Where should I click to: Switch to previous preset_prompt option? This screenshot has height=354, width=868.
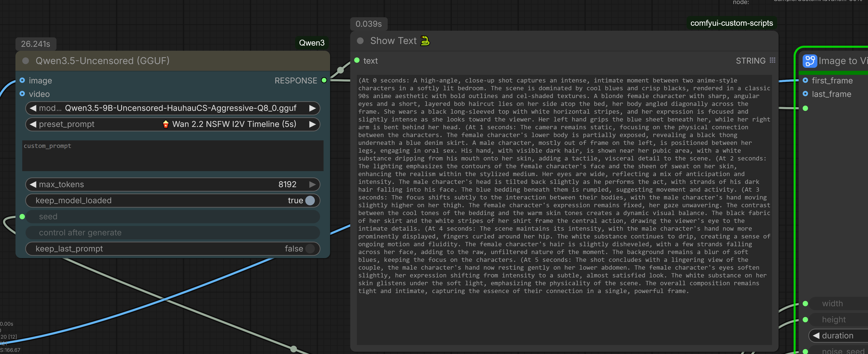point(33,124)
